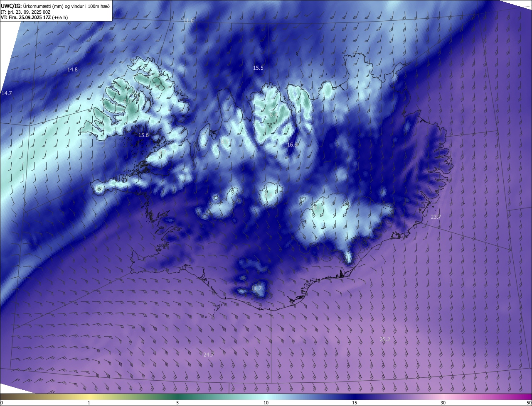Screen dimensions: 532x406
Task: Click the map value 25.2
Action: click(385, 340)
